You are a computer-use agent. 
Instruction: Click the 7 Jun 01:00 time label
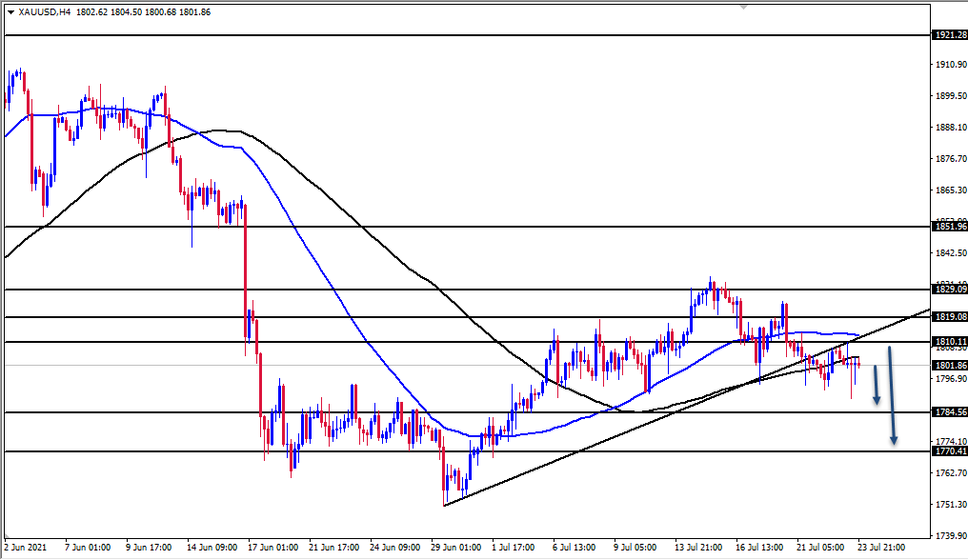[x=89, y=548]
